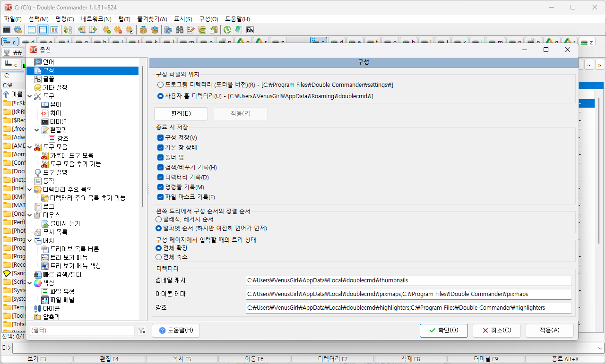Open the 명령(C) menu

(x=65, y=19)
